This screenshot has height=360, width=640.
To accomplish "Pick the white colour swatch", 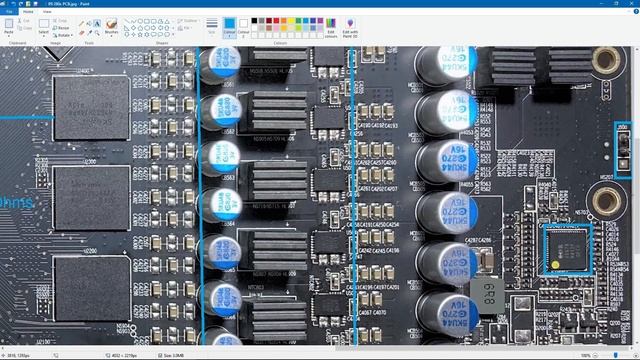I will [x=254, y=28].
